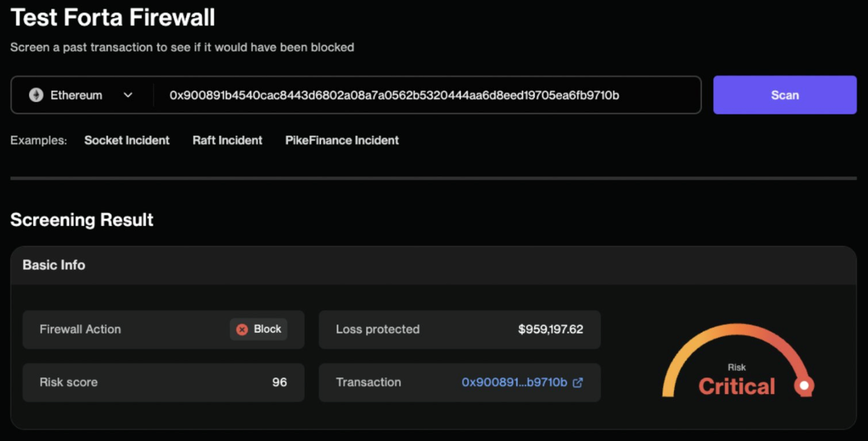Click the Critical risk label
Viewport: 868px width, 441px height.
(737, 386)
